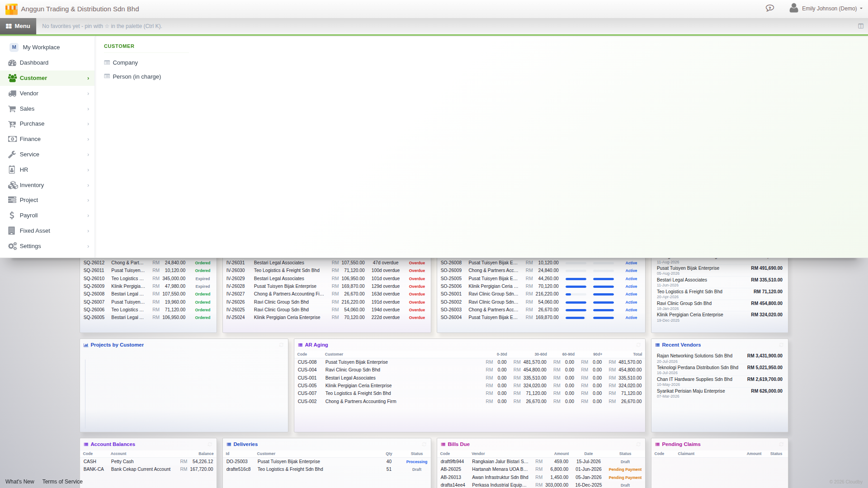Click the Sales cart icon
Screen dimensions: 868x488
12,109
